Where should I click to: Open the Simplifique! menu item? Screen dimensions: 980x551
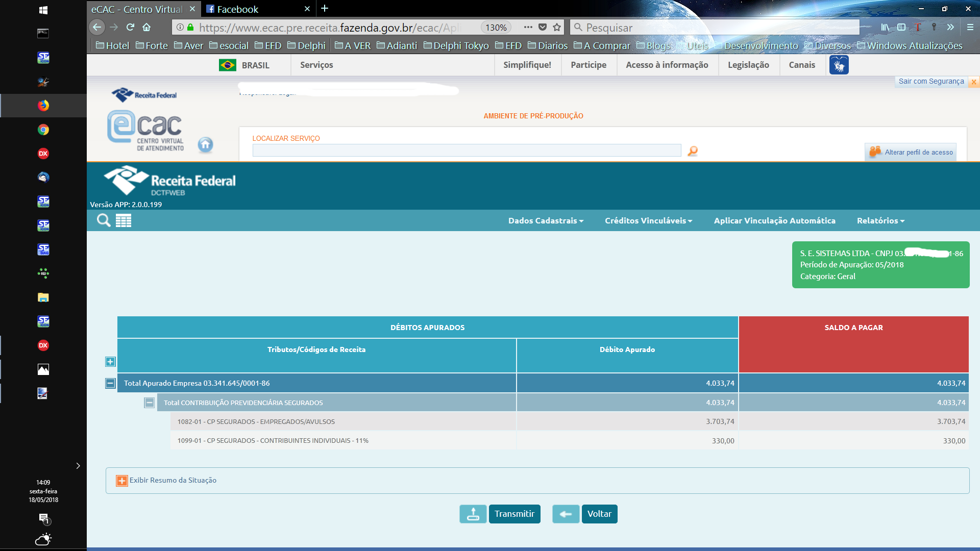tap(527, 65)
